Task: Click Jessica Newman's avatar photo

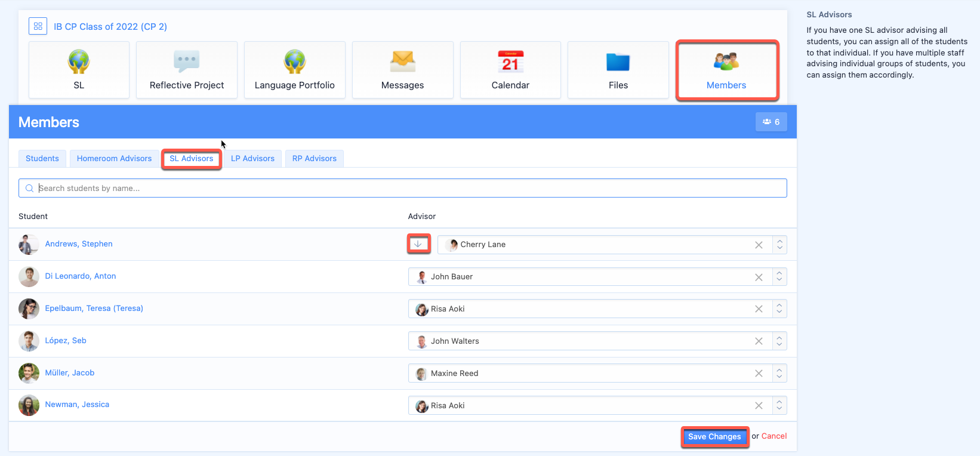Action: tap(29, 405)
